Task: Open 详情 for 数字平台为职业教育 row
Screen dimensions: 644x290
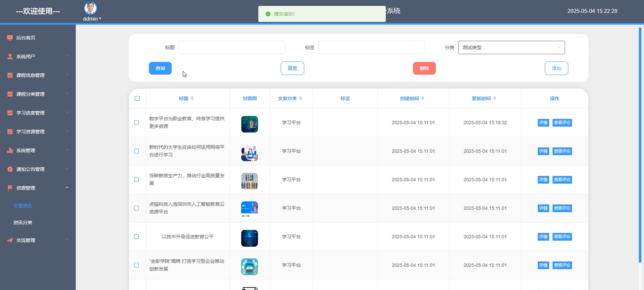Action: [543, 123]
